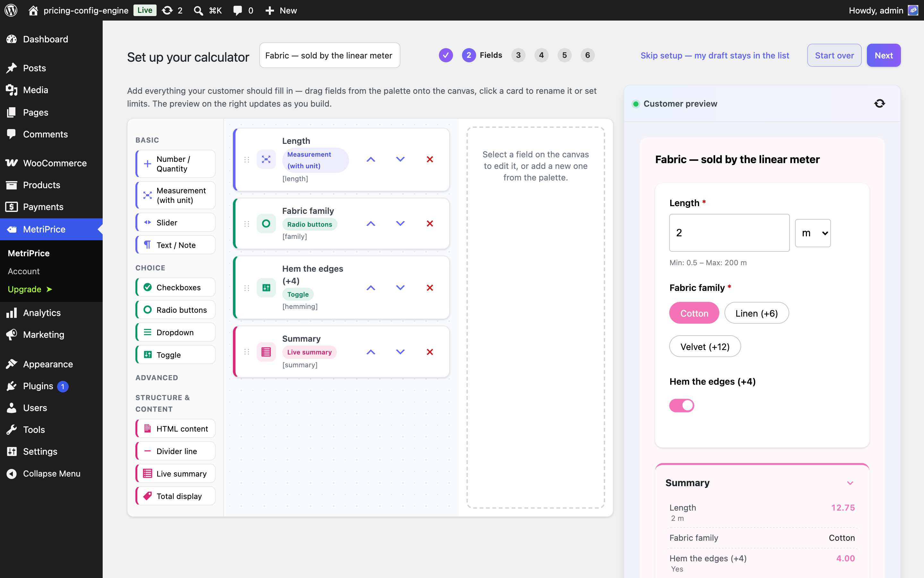Open the search magnifier in admin bar
This screenshot has height=578, width=924.
(198, 10)
